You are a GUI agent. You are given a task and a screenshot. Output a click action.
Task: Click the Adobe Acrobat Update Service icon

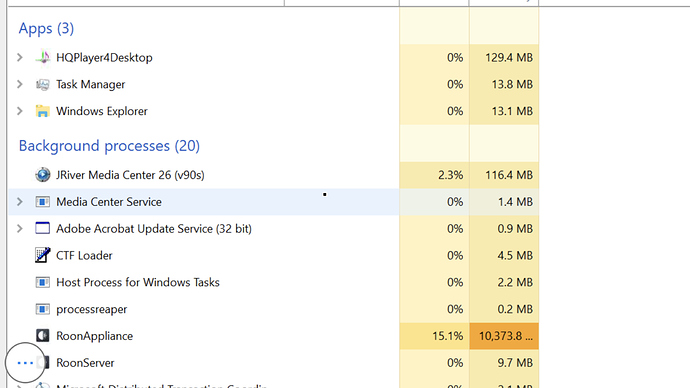pos(43,228)
